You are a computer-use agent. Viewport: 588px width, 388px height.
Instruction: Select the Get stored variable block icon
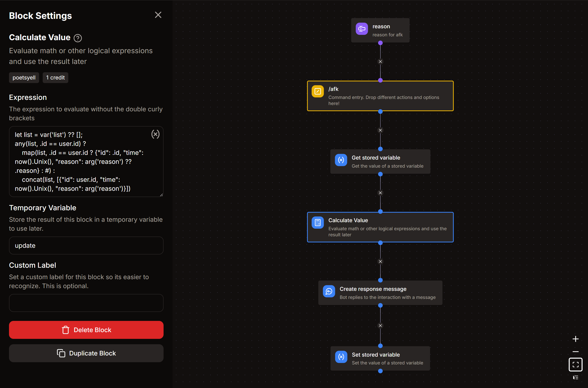(x=341, y=160)
